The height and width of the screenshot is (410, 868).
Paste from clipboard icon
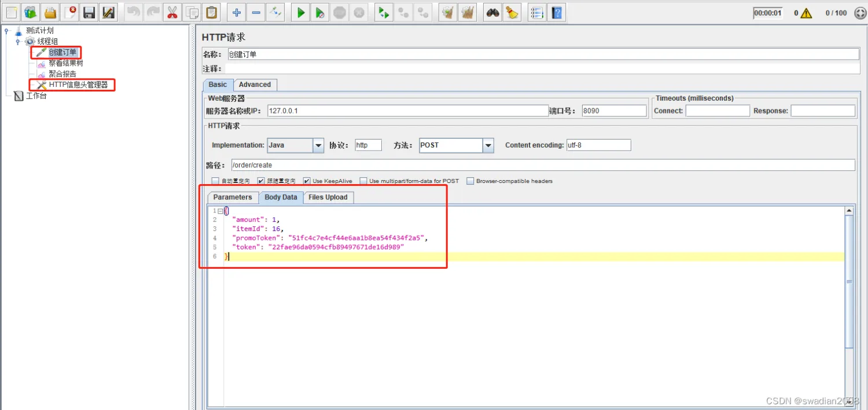coord(212,12)
